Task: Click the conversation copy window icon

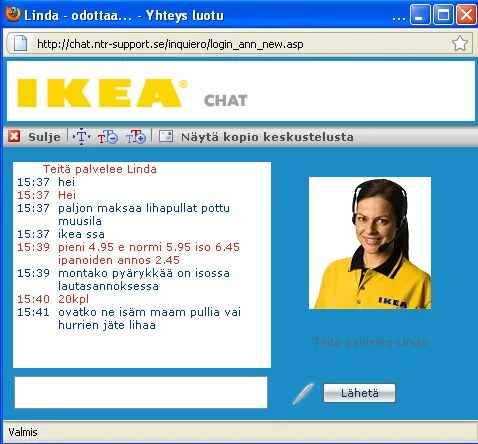Action: click(x=166, y=136)
